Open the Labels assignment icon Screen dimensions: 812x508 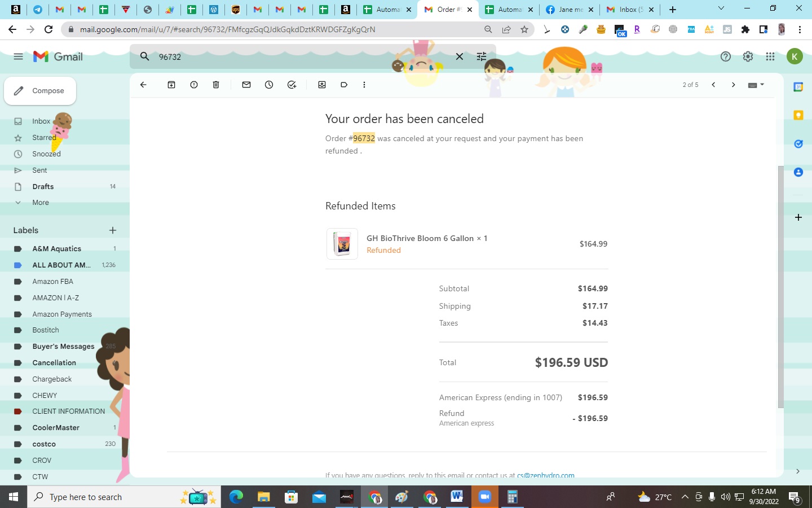(x=344, y=85)
